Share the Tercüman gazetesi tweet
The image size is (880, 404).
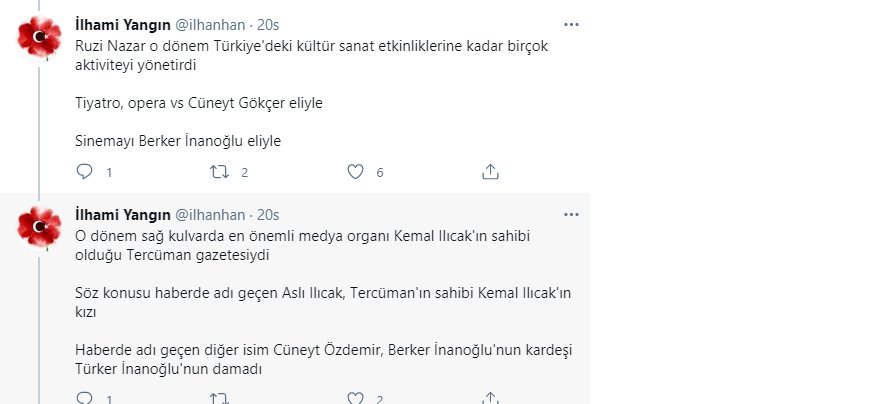[490, 398]
